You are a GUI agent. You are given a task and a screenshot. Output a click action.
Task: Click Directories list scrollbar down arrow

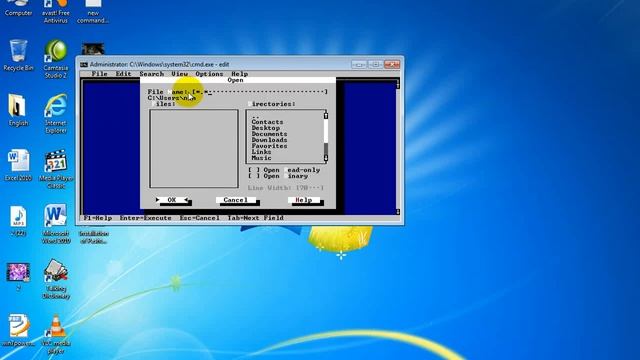click(326, 158)
